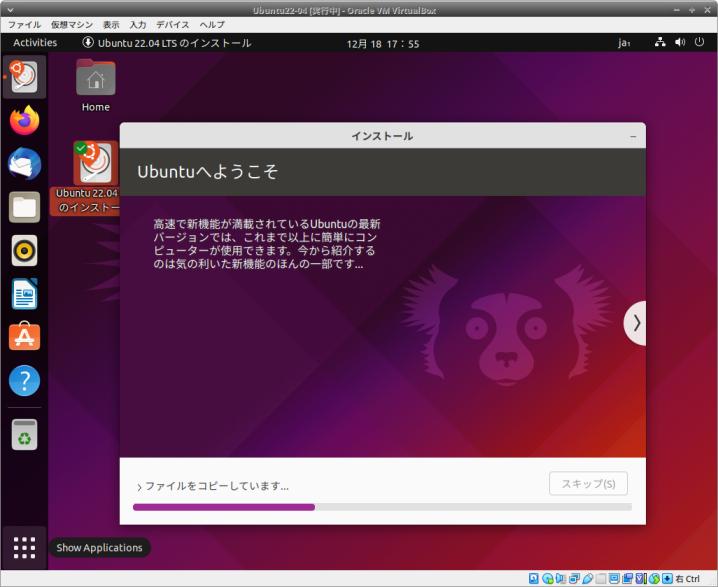Click Activities in the top bar

point(35,43)
